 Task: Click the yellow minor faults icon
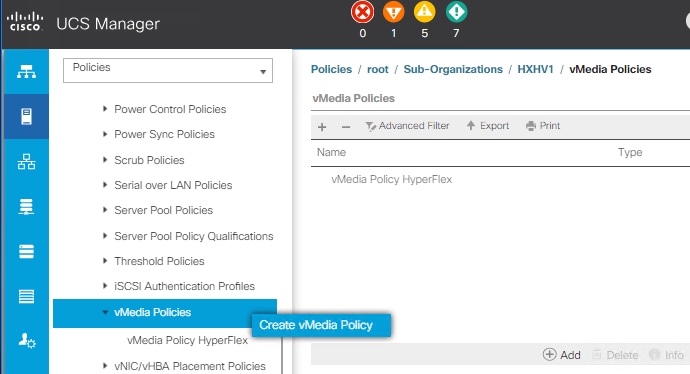pos(425,12)
